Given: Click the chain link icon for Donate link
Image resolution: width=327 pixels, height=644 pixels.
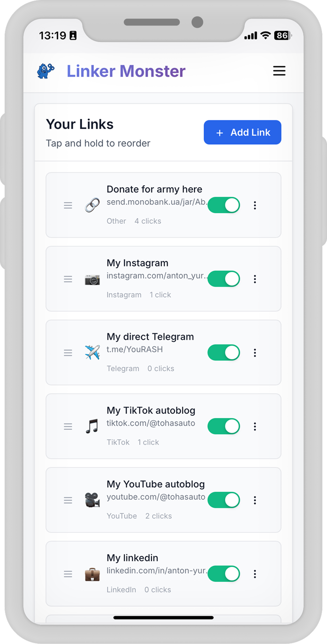Looking at the screenshot, I should pyautogui.click(x=92, y=206).
